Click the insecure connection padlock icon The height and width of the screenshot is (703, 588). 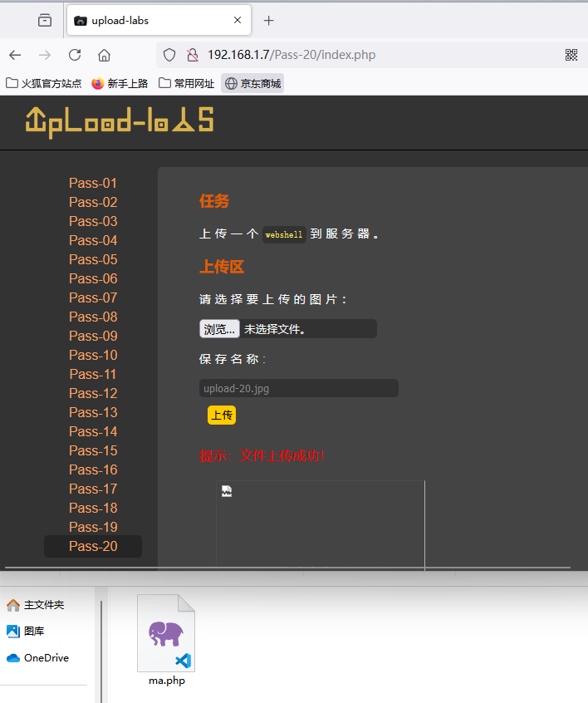(x=192, y=55)
